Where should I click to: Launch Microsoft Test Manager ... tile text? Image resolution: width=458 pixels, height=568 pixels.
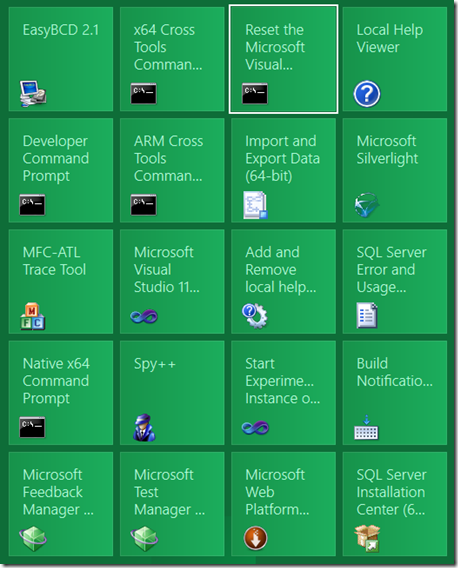169,492
